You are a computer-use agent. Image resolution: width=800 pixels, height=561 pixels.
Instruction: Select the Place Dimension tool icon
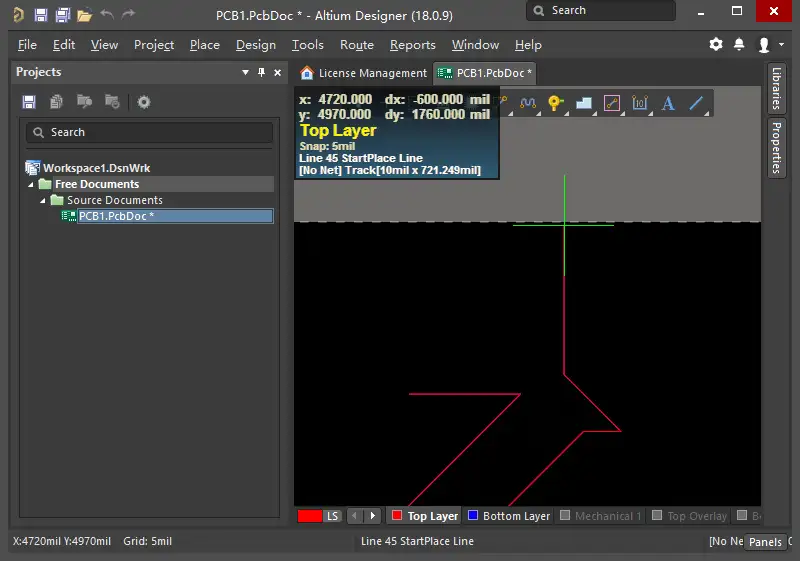point(640,103)
